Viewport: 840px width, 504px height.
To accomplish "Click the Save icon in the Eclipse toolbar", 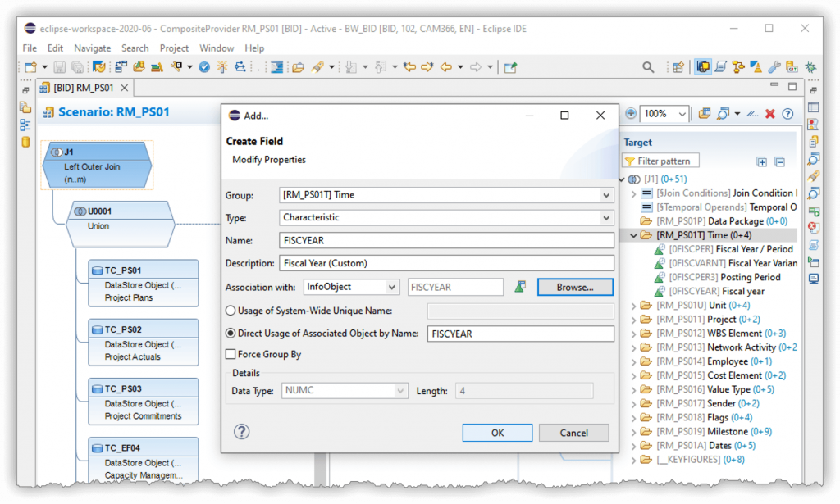I will pos(59,67).
